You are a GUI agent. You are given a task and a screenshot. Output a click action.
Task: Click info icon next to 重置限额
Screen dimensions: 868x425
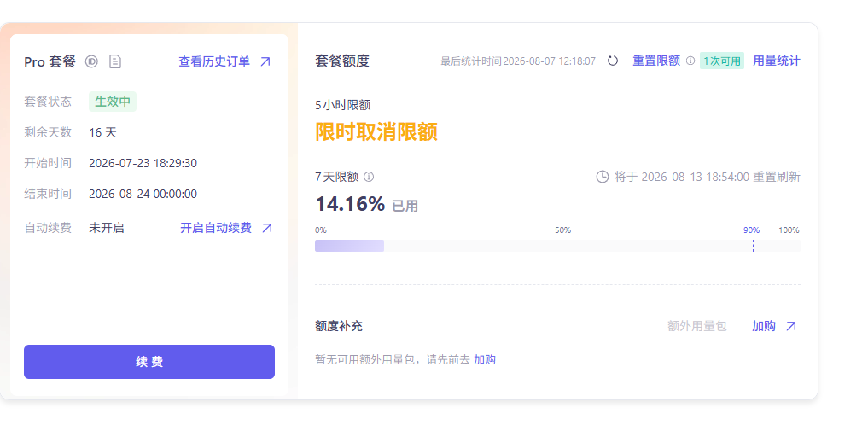coord(690,61)
